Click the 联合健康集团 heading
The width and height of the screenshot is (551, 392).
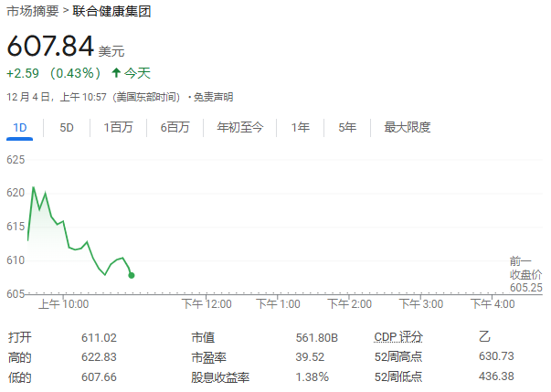coord(111,11)
